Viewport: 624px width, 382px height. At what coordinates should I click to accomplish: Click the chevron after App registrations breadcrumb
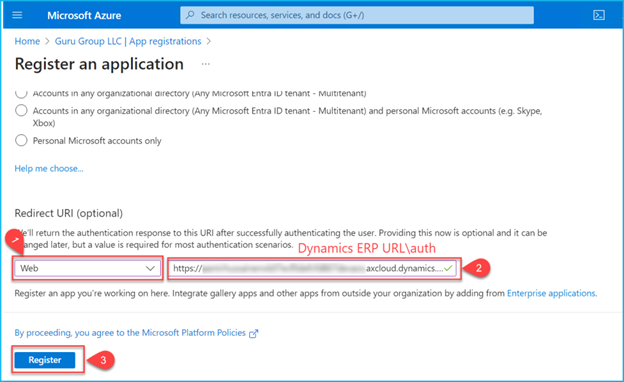(x=209, y=41)
